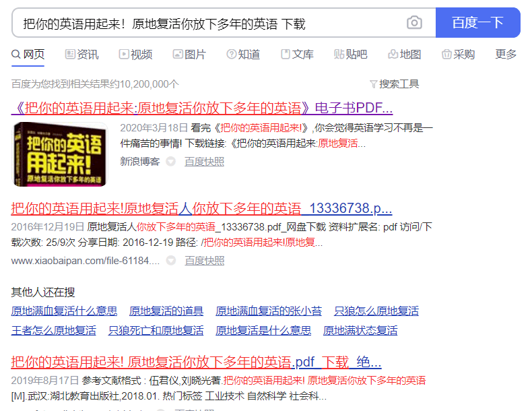The width and height of the screenshot is (532, 411).
Task: Click the 其他人还在搜 heading
Action: pyautogui.click(x=43, y=292)
